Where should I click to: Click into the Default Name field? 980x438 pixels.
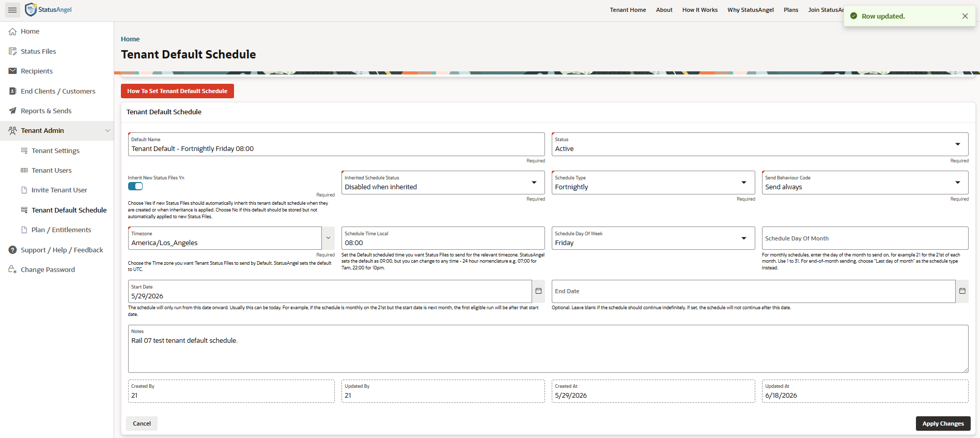point(336,144)
